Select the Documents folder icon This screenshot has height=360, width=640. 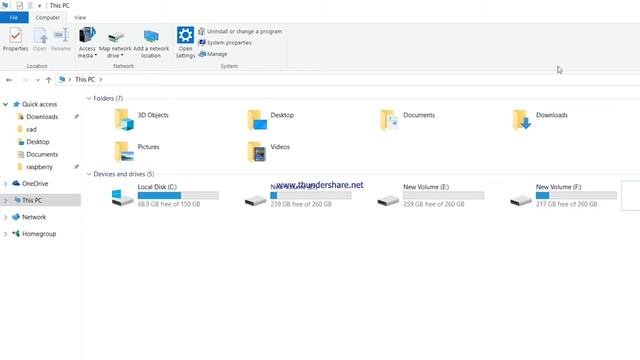coord(389,120)
